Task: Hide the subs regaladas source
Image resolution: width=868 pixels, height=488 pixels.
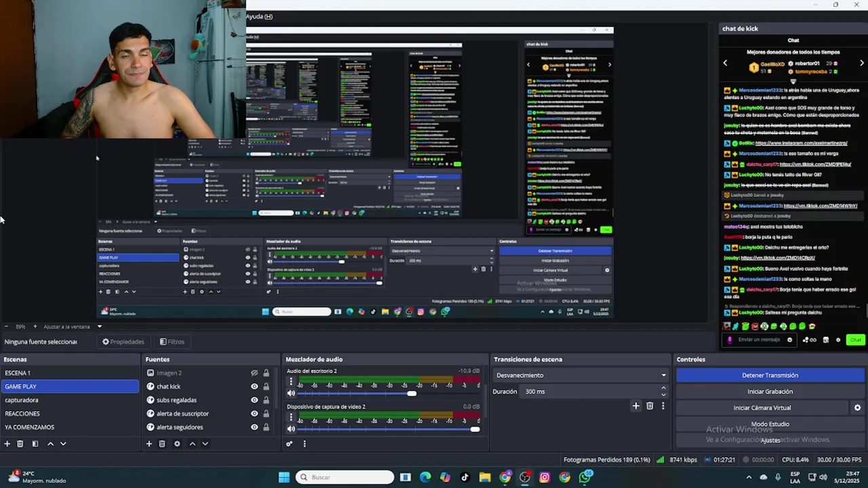Action: [254, 400]
